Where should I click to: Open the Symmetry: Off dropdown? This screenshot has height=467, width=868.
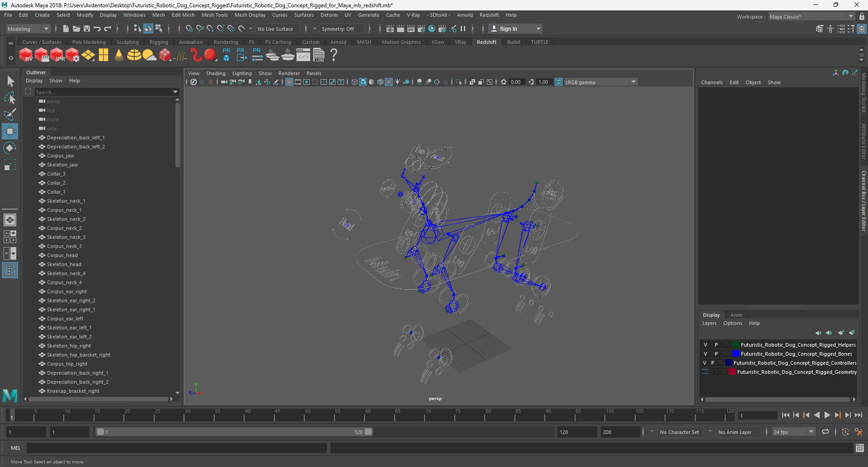(341, 29)
